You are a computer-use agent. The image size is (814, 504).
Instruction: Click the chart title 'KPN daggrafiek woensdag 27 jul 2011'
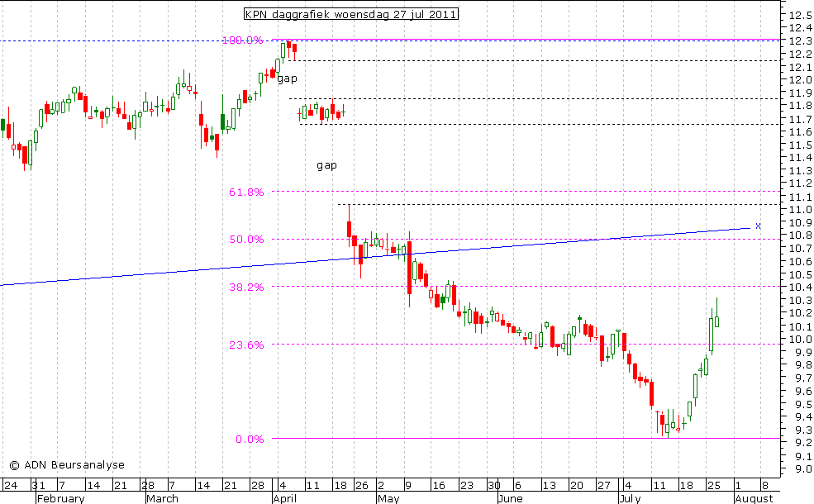click(351, 15)
